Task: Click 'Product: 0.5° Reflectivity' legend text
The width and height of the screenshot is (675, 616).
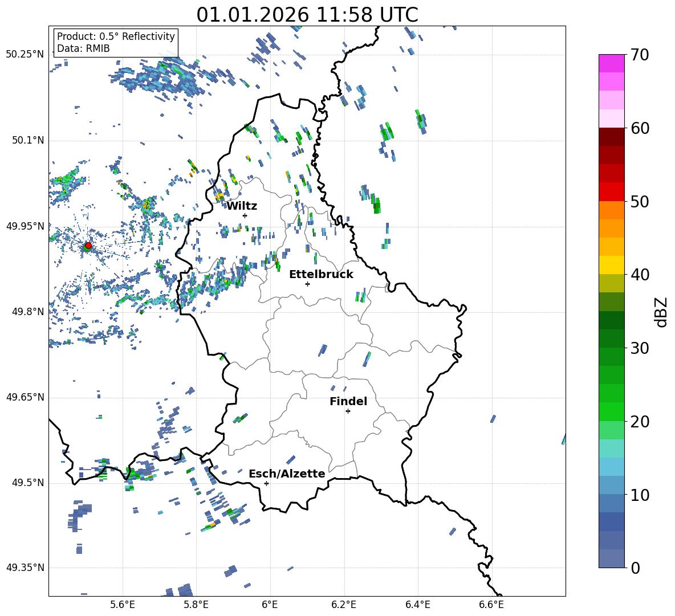Action: click(116, 36)
